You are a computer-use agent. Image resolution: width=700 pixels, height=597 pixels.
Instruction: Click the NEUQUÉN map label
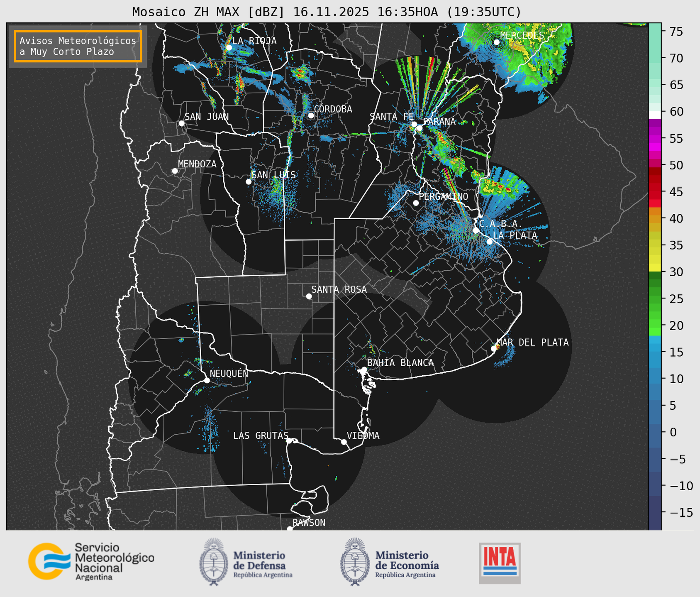[229, 373]
